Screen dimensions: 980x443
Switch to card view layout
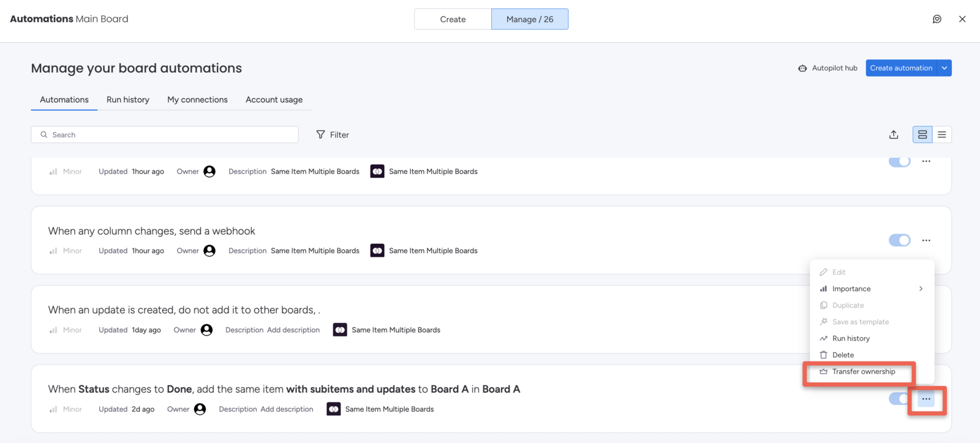922,135
